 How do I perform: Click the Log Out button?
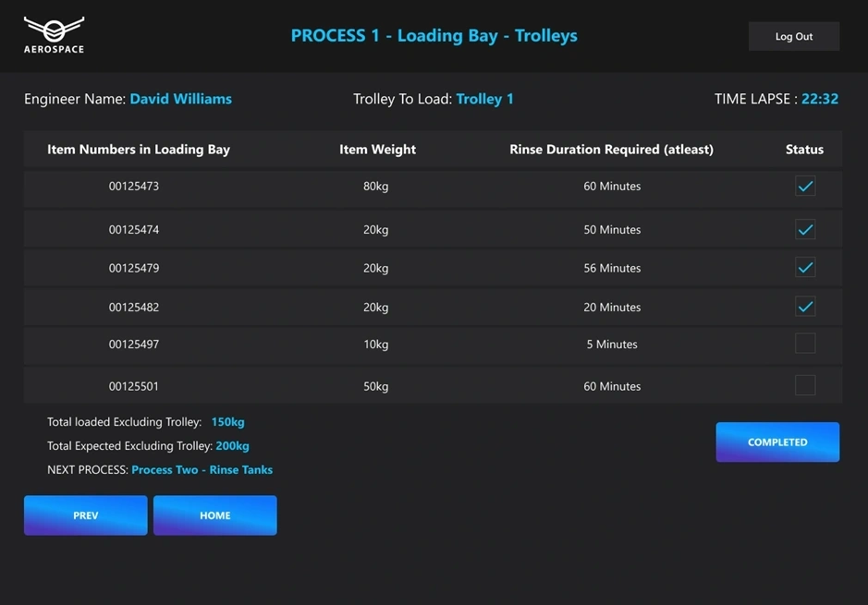click(794, 37)
